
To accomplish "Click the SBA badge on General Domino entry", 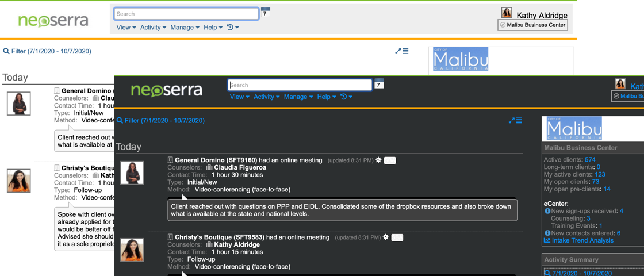I will click(x=390, y=160).
